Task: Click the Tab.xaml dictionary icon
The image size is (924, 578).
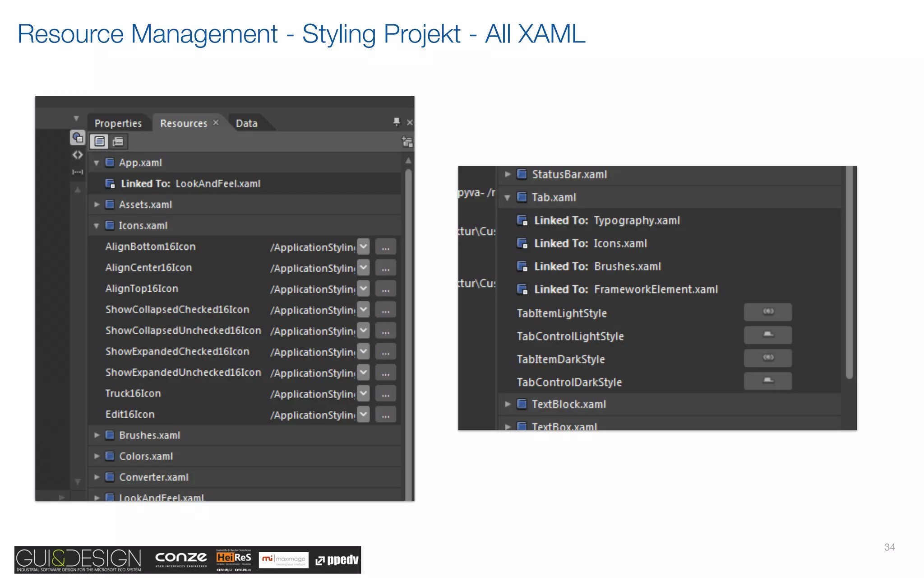Action: (x=522, y=197)
